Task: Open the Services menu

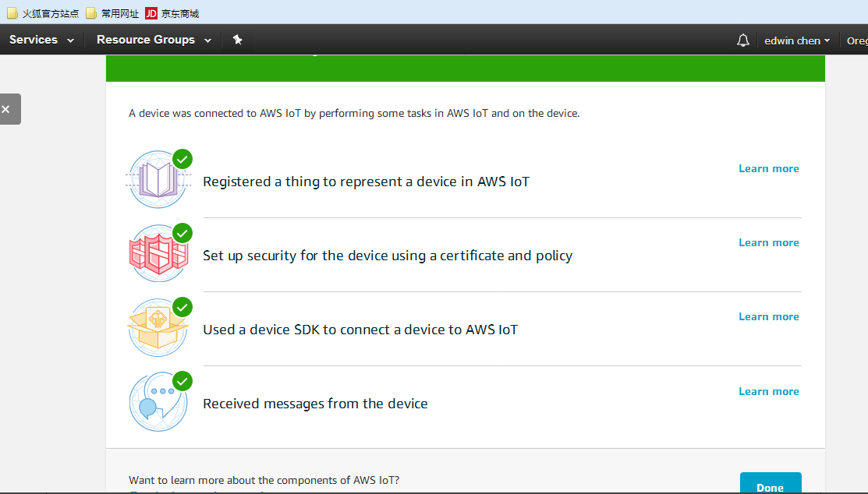Action: [x=41, y=40]
